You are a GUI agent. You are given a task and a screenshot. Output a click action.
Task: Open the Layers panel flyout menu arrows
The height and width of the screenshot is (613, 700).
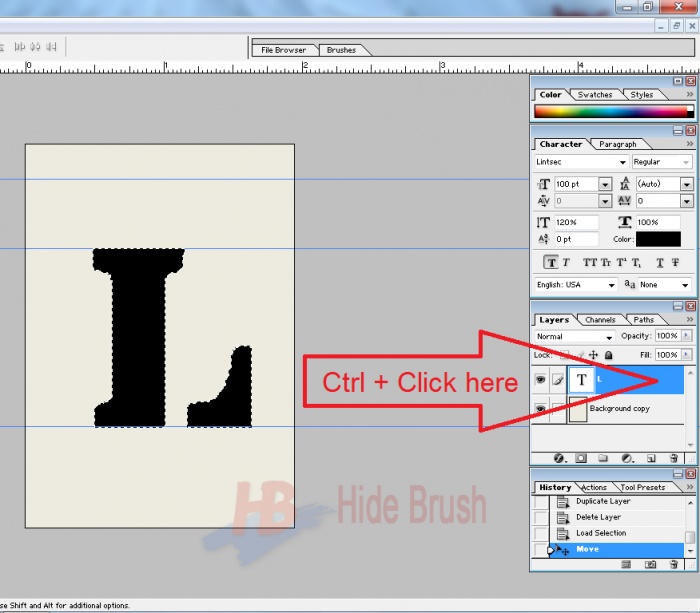tap(690, 320)
